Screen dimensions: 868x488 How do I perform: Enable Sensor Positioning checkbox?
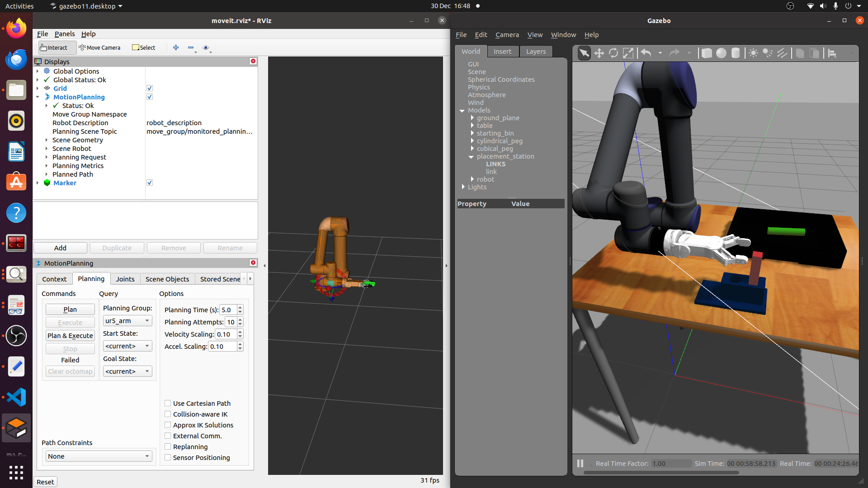(168, 457)
